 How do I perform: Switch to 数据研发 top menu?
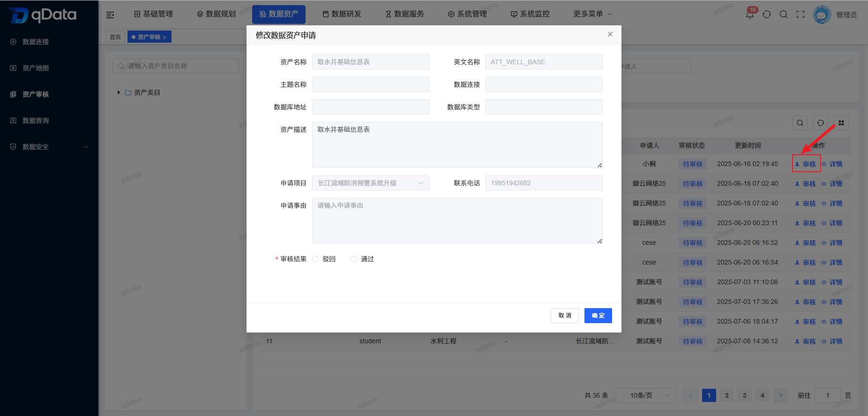click(342, 14)
